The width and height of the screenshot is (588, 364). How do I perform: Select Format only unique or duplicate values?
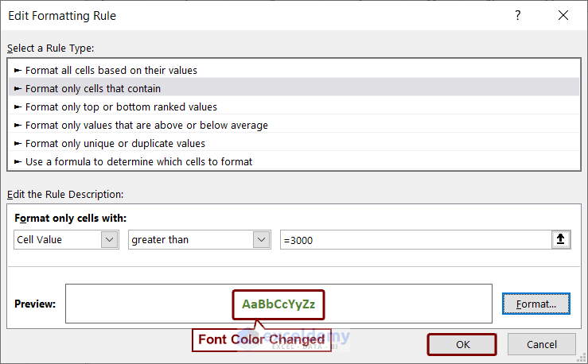coord(115,143)
